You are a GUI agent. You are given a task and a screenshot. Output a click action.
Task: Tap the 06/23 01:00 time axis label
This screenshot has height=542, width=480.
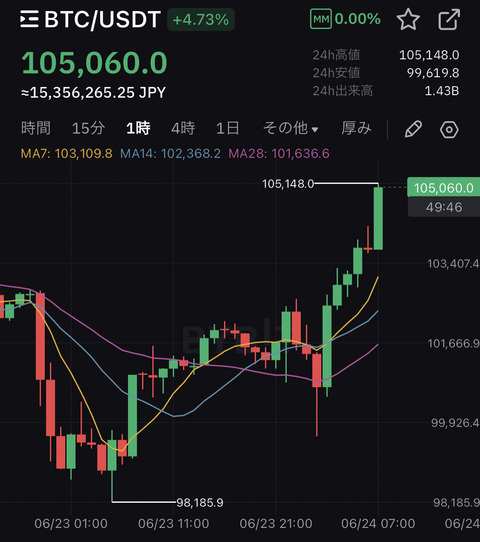coord(71,524)
